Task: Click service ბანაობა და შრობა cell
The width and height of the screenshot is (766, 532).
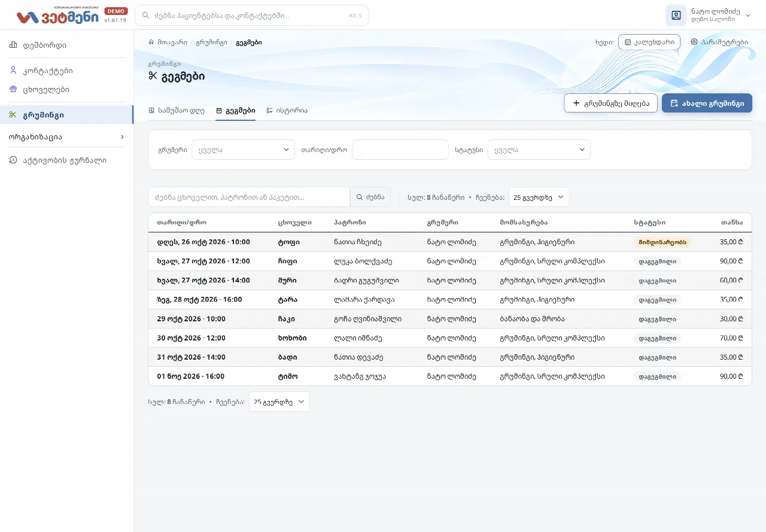Action: pos(532,319)
